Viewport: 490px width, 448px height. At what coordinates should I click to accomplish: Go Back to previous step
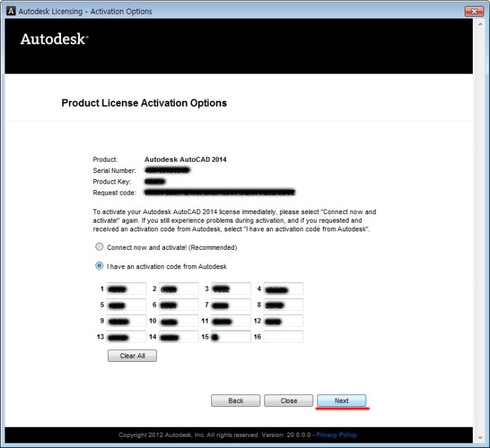236,401
